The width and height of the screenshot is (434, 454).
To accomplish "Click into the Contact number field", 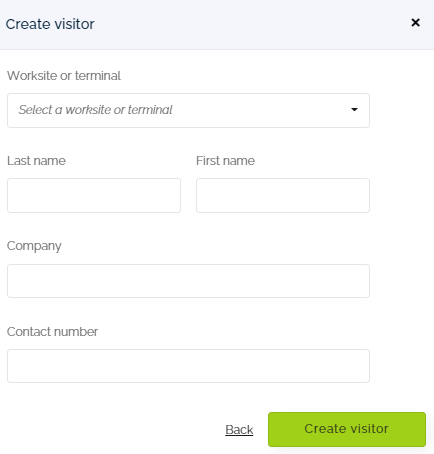I will [188, 366].
